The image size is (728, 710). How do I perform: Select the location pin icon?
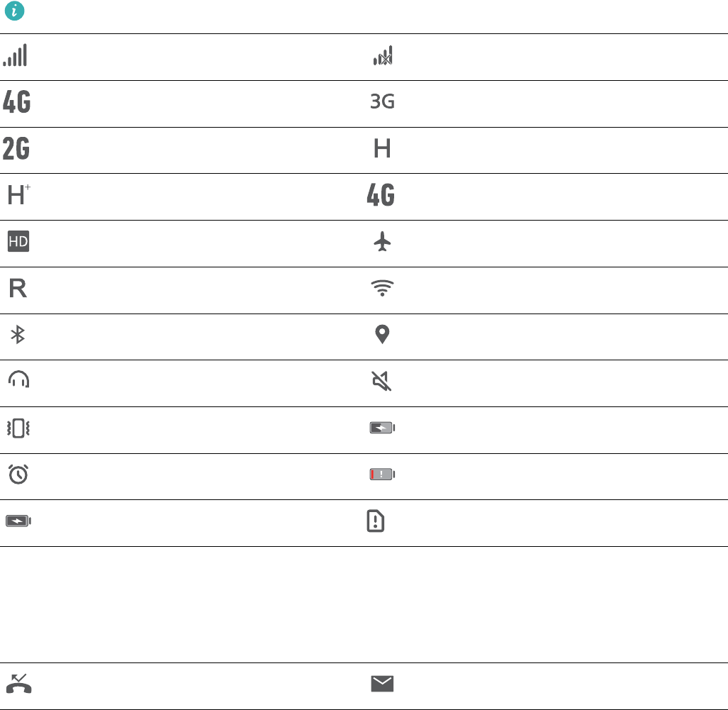(x=382, y=334)
